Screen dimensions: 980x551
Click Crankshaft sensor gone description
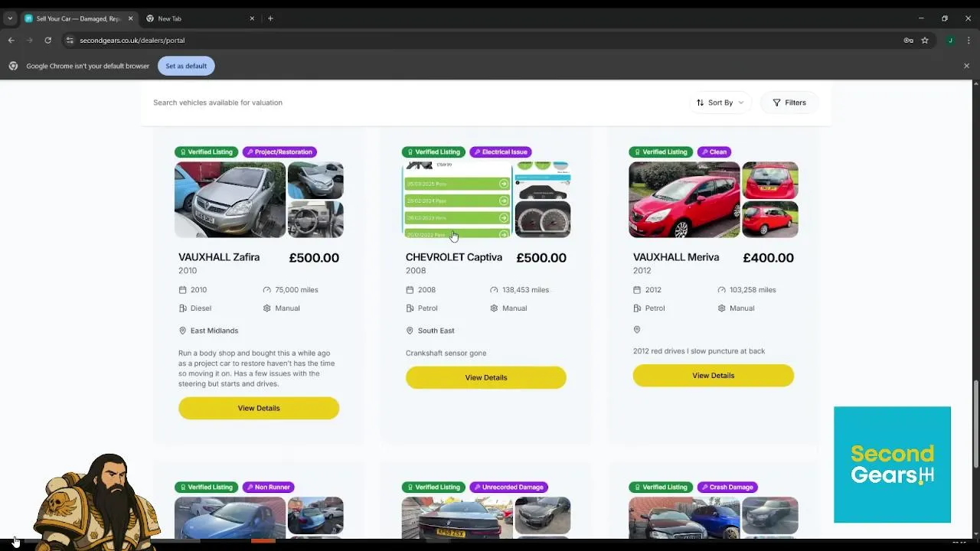click(x=446, y=353)
